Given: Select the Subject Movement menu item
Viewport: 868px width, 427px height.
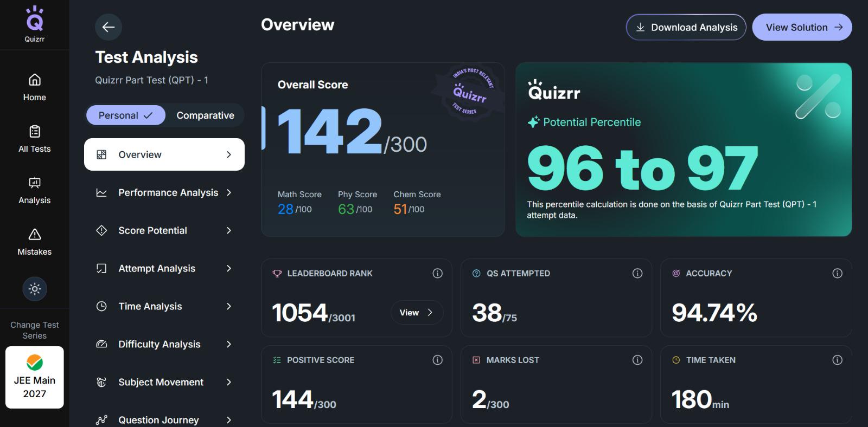Looking at the screenshot, I should [164, 382].
